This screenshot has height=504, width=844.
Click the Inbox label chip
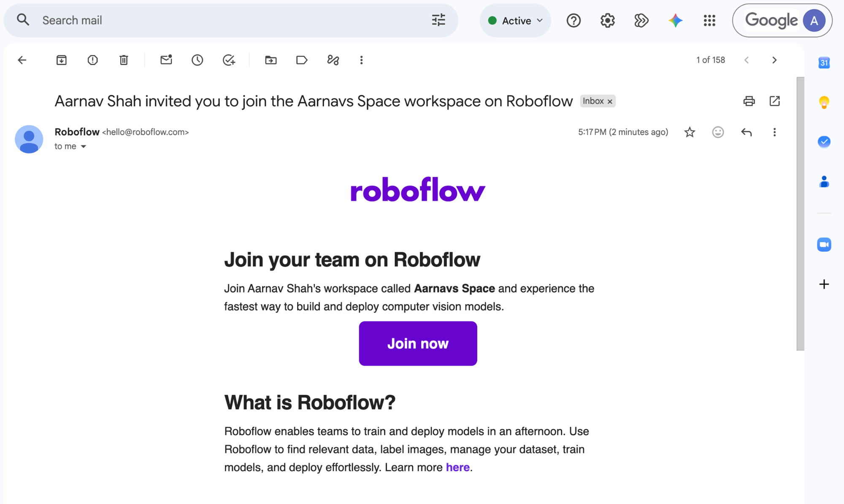coord(593,101)
